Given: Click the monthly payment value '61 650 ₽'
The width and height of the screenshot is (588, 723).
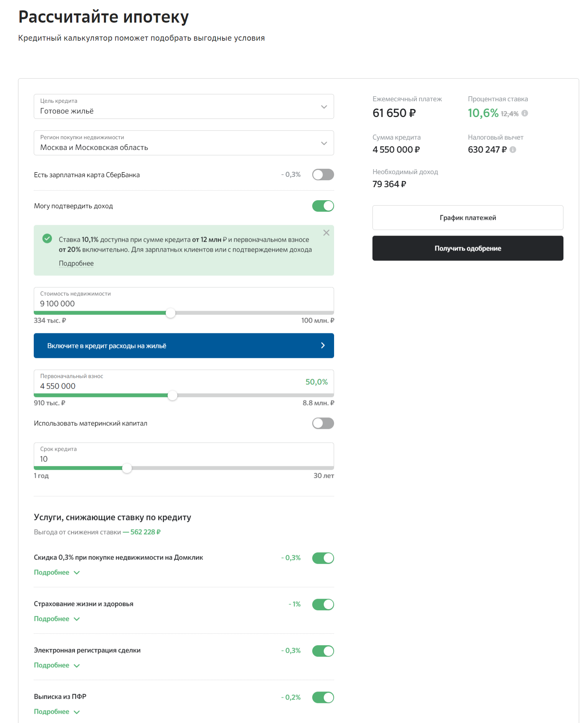Looking at the screenshot, I should 394,113.
